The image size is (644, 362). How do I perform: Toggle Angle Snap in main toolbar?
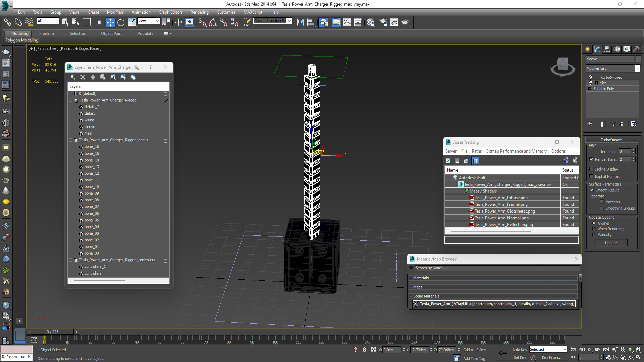click(x=213, y=22)
